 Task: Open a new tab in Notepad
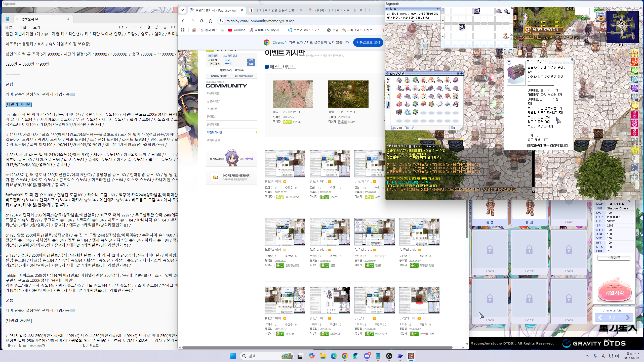(x=79, y=19)
